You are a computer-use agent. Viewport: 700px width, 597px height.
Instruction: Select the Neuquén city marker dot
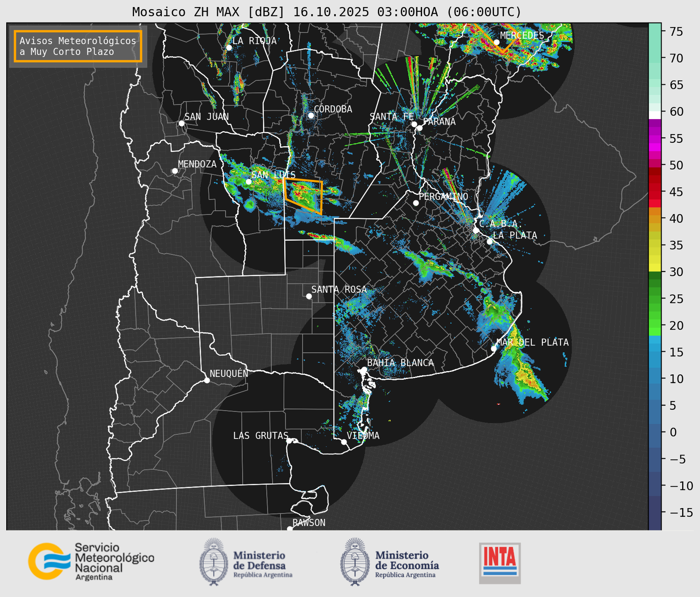tap(207, 380)
